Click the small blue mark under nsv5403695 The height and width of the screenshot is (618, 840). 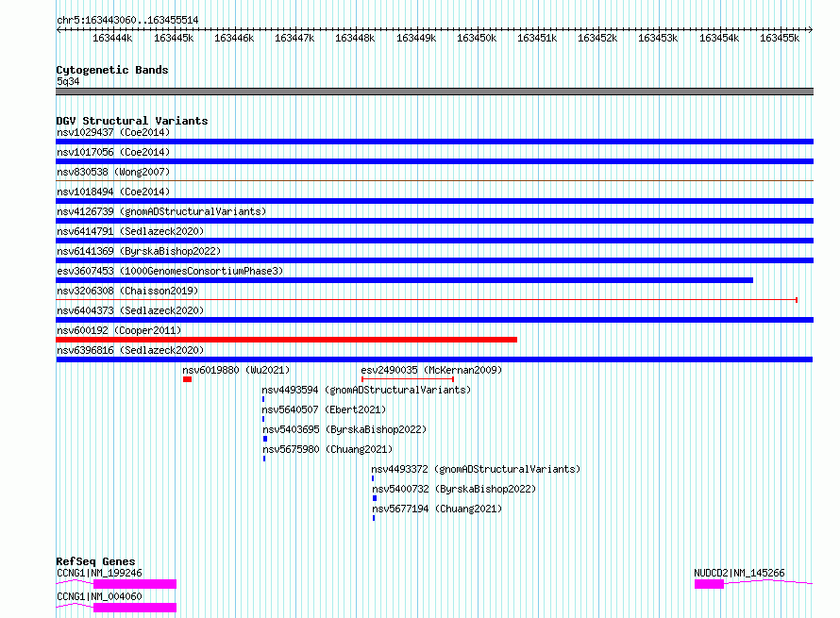click(265, 439)
